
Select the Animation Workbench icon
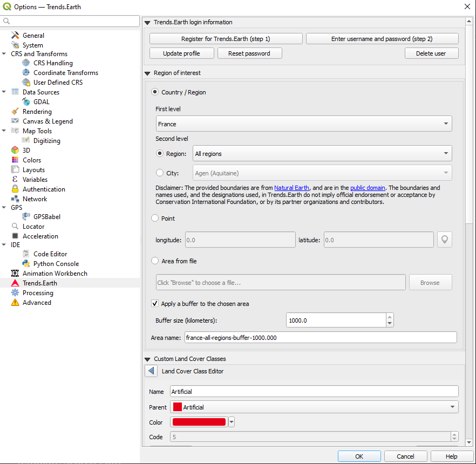15,273
